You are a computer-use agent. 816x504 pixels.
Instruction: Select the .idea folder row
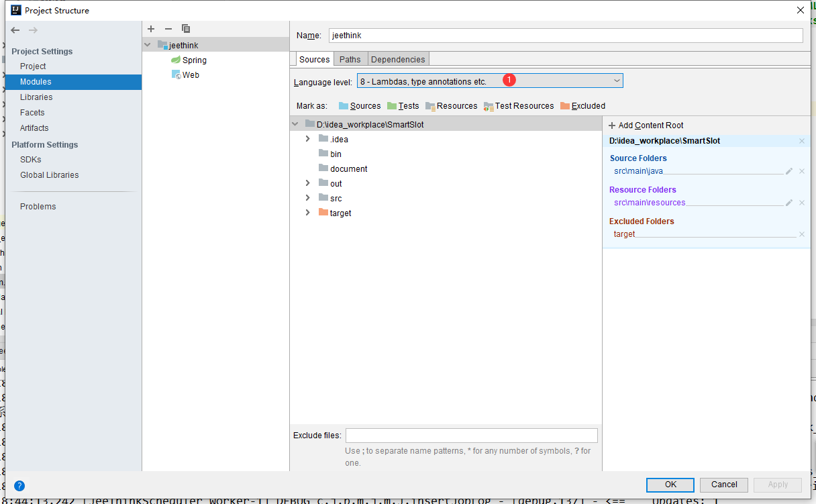[446, 139]
